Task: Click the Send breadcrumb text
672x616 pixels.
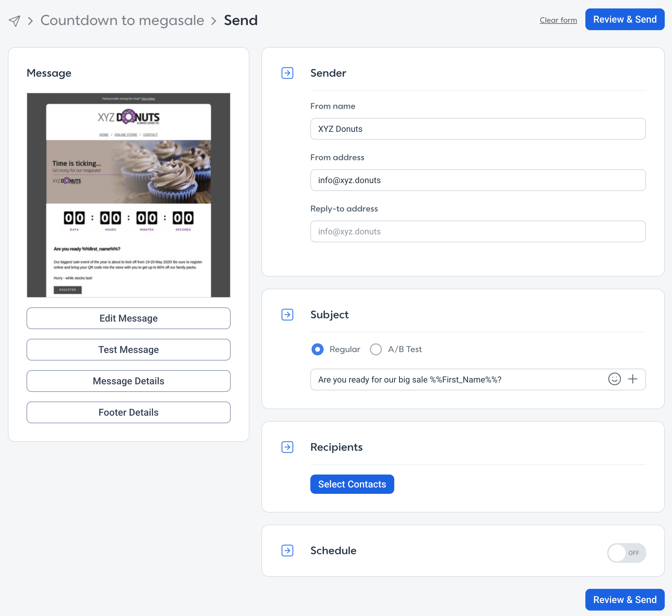Action: point(240,20)
